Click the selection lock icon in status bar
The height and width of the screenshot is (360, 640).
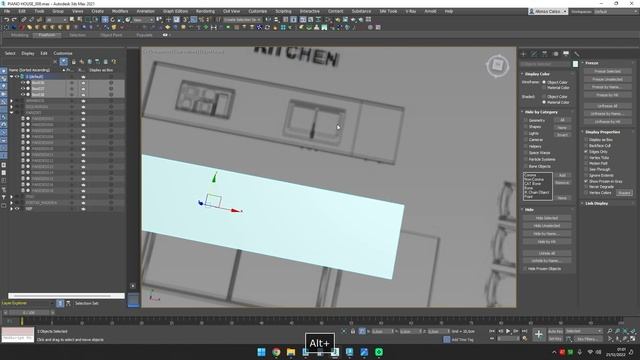353,331
